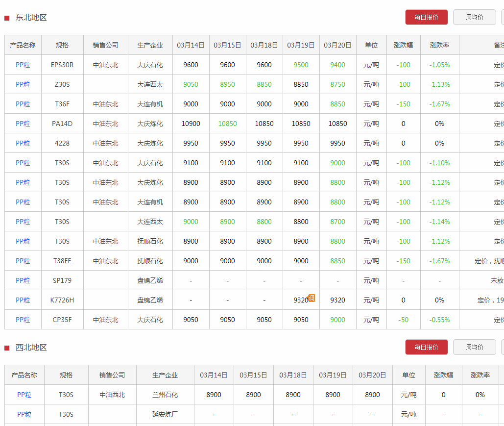504x426 pixels.
Task: Click the green 9400 price for EPS30R
Action: (338, 65)
